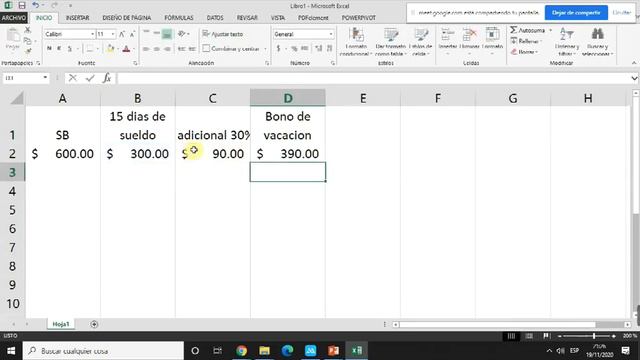Open the Name Box dropdown
Viewport: 640px width, 360px height.
[x=45, y=78]
